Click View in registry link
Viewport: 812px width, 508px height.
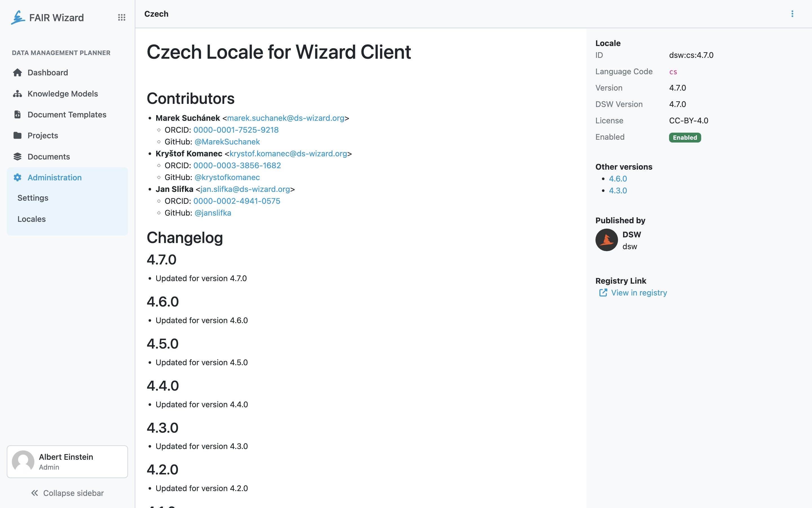click(639, 293)
